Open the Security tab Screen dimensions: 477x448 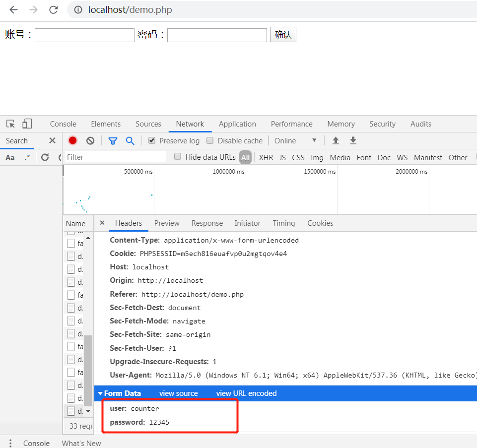(382, 124)
